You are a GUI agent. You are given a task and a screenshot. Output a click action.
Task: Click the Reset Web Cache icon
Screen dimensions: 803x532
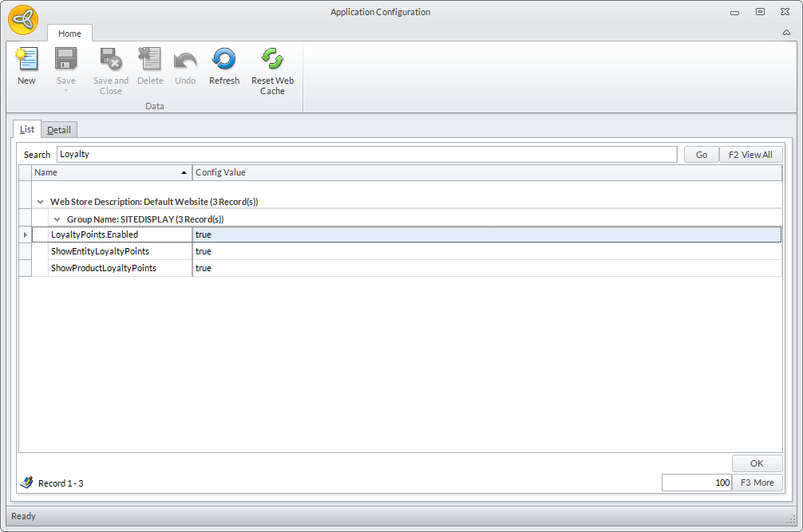272,60
